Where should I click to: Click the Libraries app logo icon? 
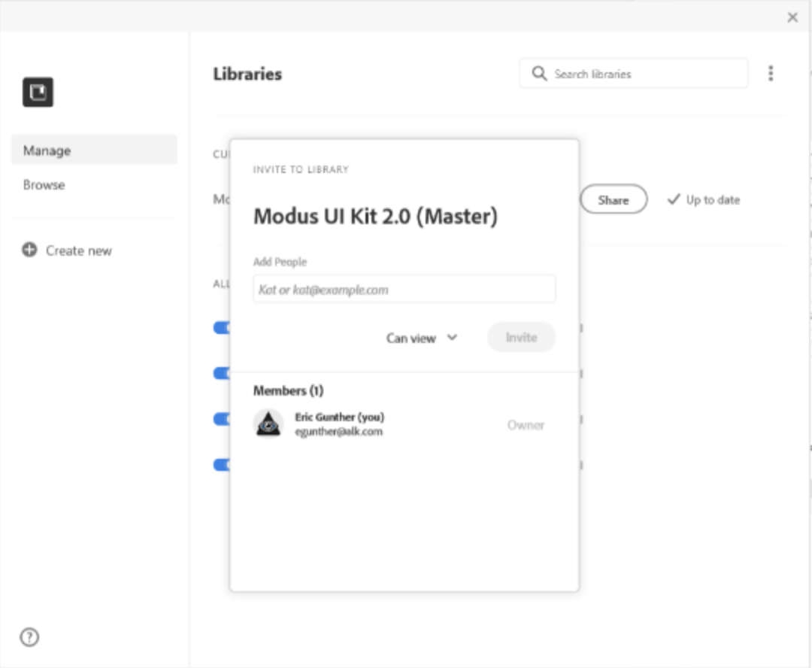[x=38, y=92]
